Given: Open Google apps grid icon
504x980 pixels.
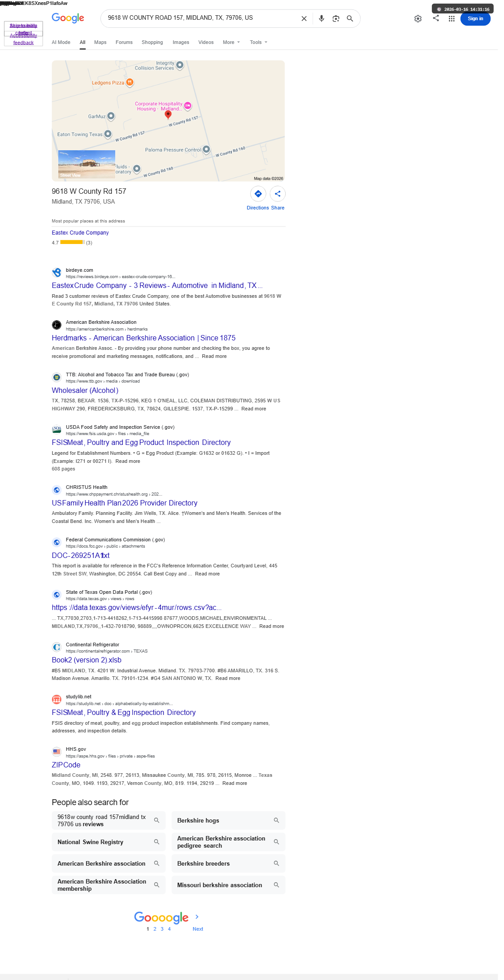Looking at the screenshot, I should click(452, 18).
